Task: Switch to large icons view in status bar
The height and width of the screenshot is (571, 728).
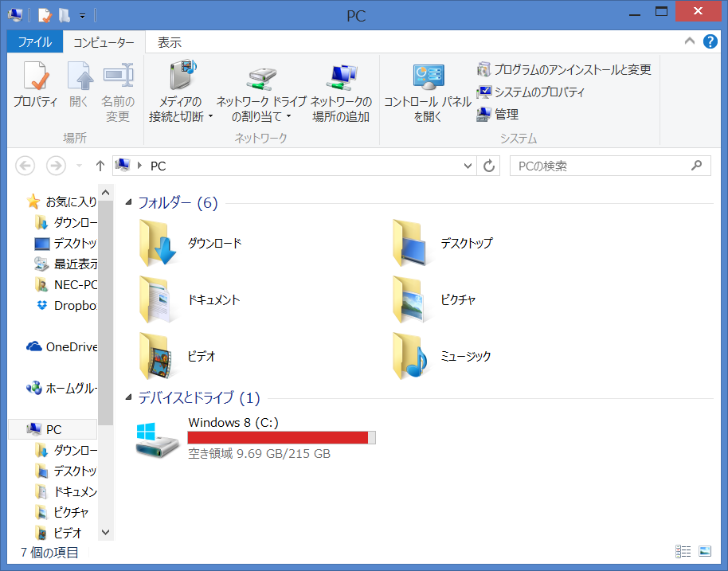Action: [x=704, y=551]
